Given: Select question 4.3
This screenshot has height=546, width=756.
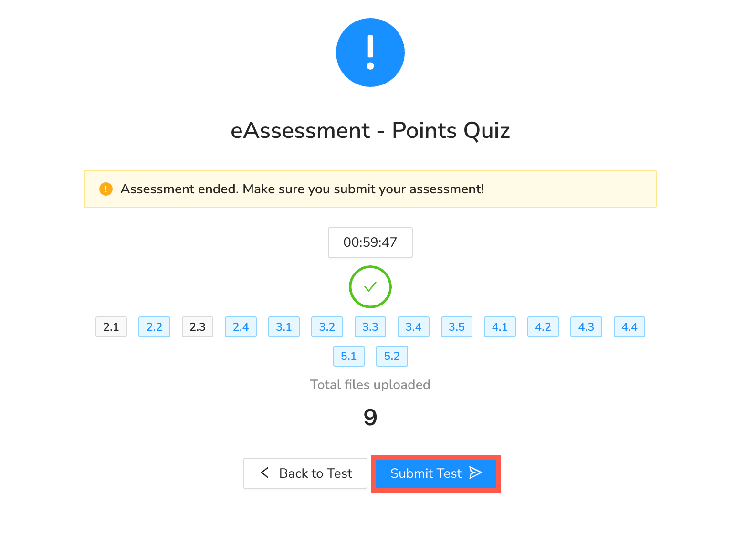Looking at the screenshot, I should (x=586, y=327).
